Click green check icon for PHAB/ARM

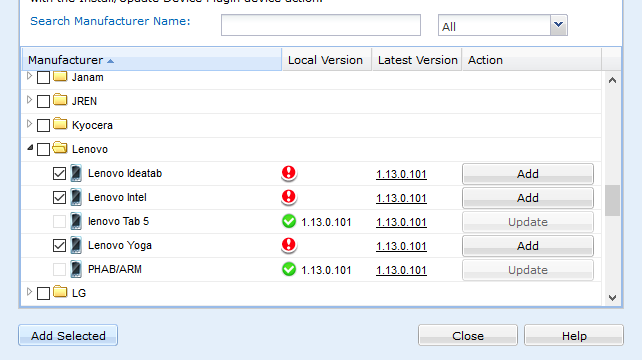289,269
